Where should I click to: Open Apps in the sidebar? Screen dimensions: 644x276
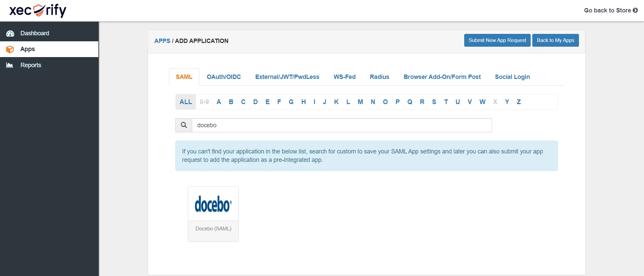49,49
